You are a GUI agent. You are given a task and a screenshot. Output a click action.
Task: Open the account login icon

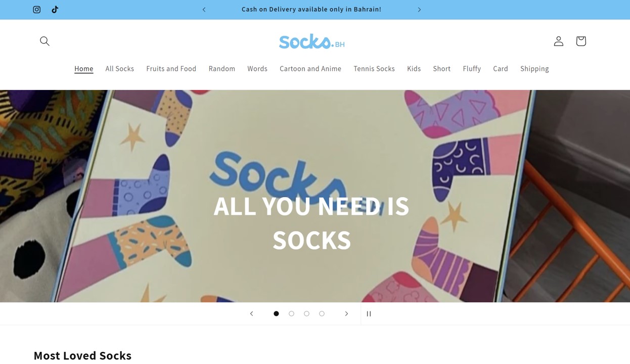558,41
